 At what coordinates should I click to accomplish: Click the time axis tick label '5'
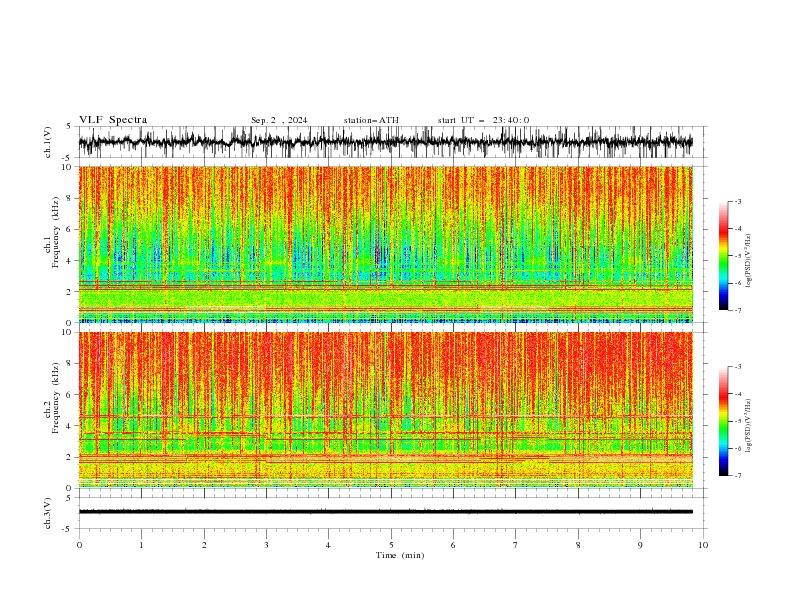[391, 545]
